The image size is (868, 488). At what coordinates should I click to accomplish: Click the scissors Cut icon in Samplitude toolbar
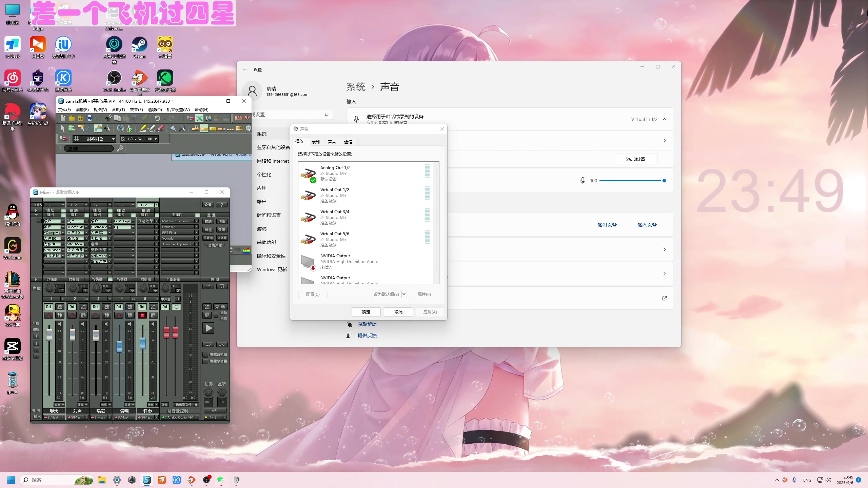coord(108,118)
